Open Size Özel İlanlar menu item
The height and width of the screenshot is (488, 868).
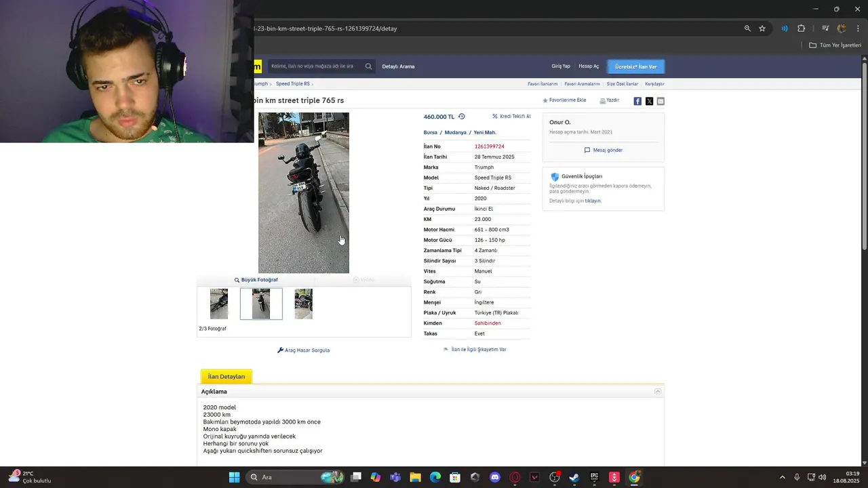click(622, 84)
